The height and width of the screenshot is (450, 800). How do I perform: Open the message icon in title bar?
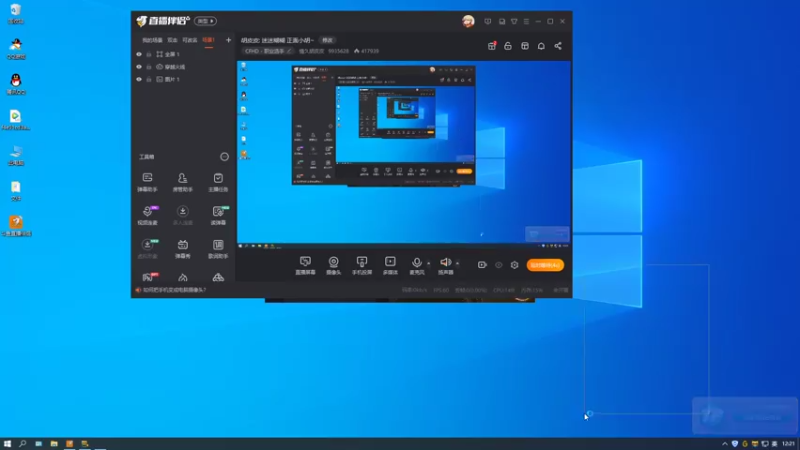[488, 21]
